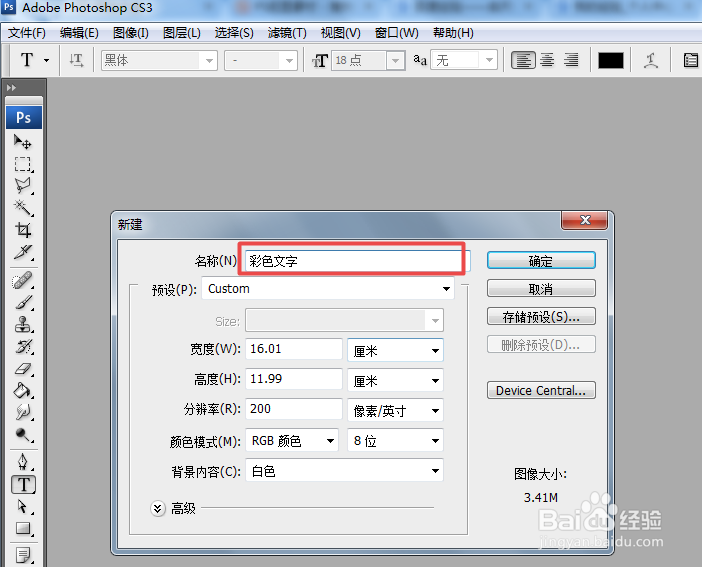Image resolution: width=702 pixels, height=567 pixels.
Task: Expand the 高级 advanced section
Action: (x=158, y=508)
